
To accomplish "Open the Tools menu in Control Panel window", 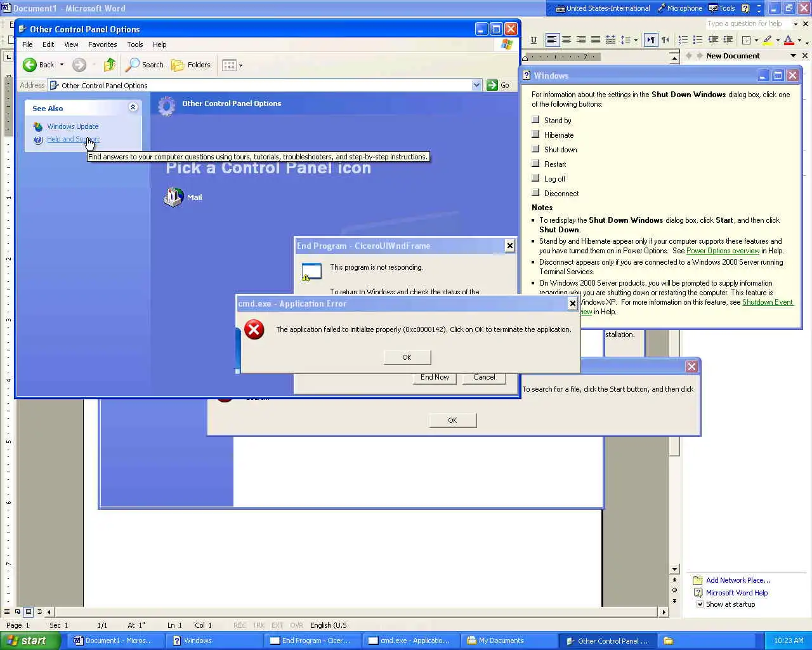I will click(x=135, y=44).
